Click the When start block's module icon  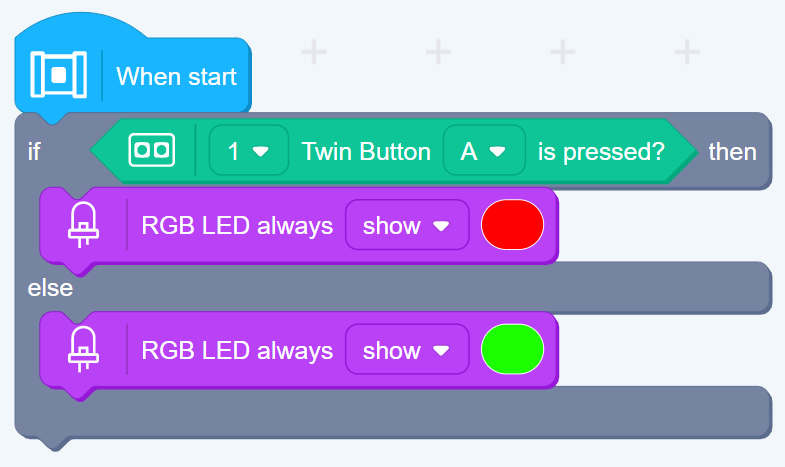pyautogui.click(x=59, y=75)
